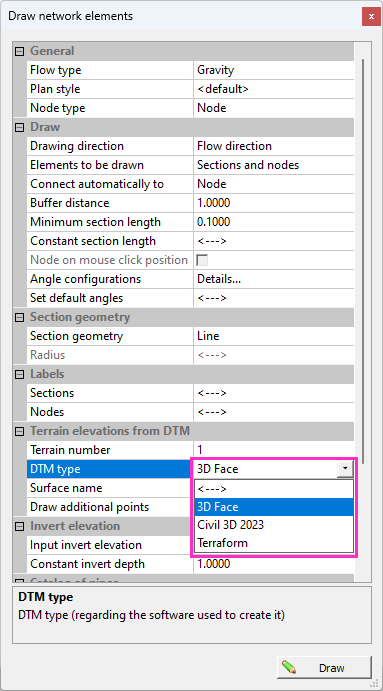
Task: Select 3D Face in dropdown list
Action: click(x=274, y=507)
